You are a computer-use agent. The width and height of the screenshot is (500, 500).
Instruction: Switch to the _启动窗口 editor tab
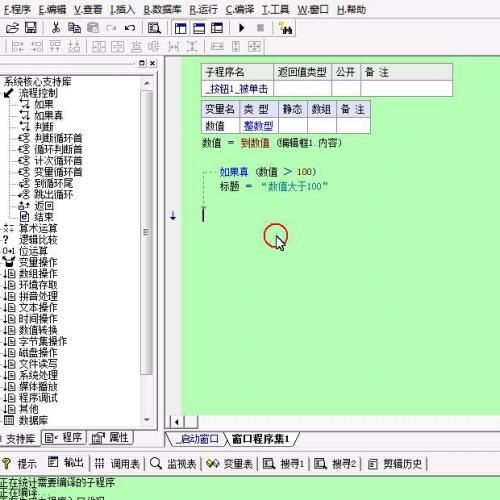coord(197,439)
